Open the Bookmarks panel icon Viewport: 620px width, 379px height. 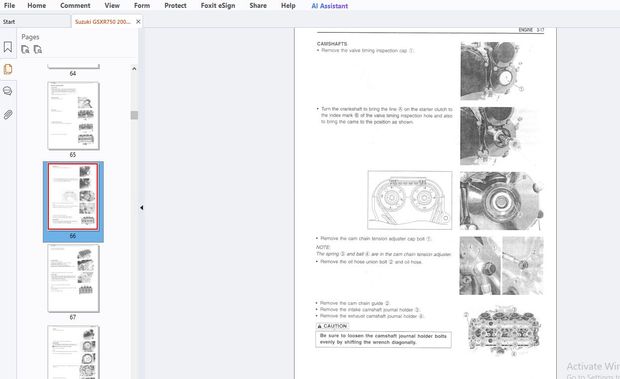(x=8, y=47)
